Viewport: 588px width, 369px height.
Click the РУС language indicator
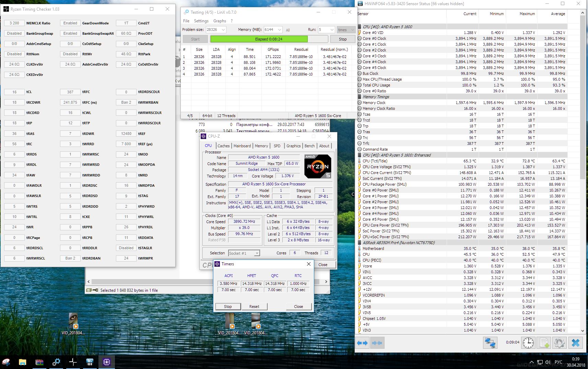coord(558,362)
